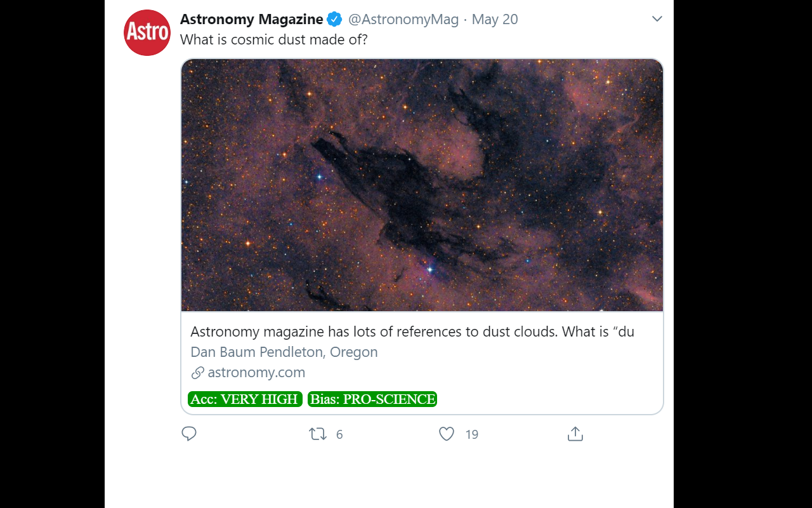812x508 pixels.
Task: Click the chain link icon beside astronomy.com
Action: (x=198, y=373)
